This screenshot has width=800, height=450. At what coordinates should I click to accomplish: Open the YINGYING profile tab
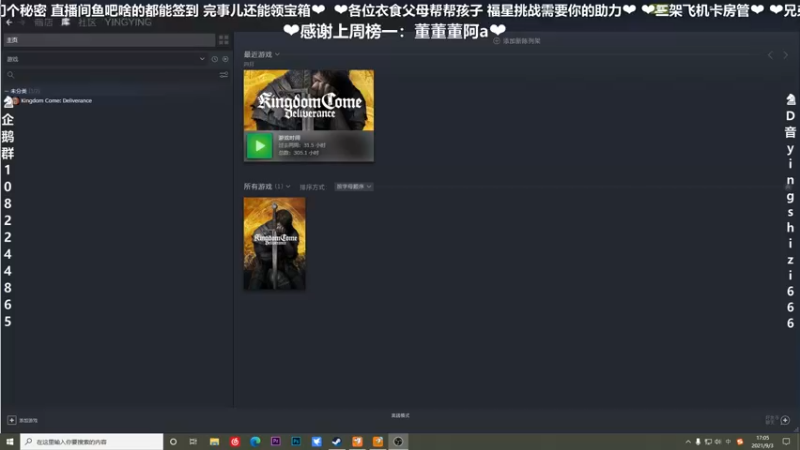(x=128, y=22)
